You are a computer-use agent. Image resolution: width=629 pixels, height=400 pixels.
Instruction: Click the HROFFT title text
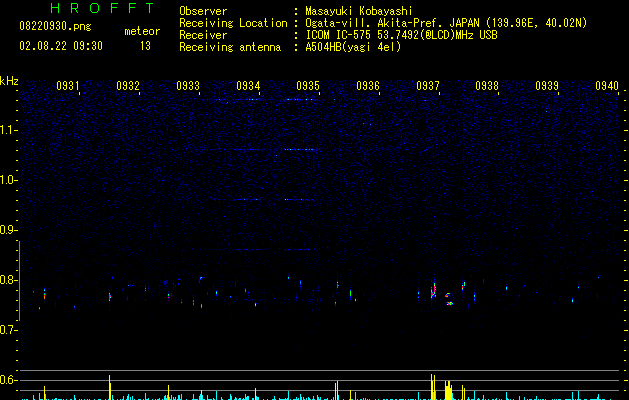point(103,8)
